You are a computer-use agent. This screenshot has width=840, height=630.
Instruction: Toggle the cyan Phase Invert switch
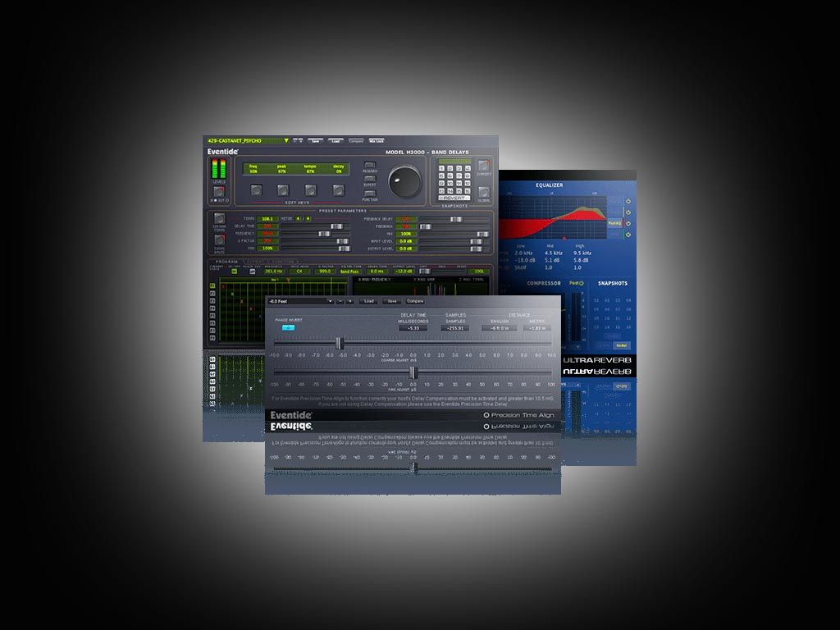[x=288, y=327]
